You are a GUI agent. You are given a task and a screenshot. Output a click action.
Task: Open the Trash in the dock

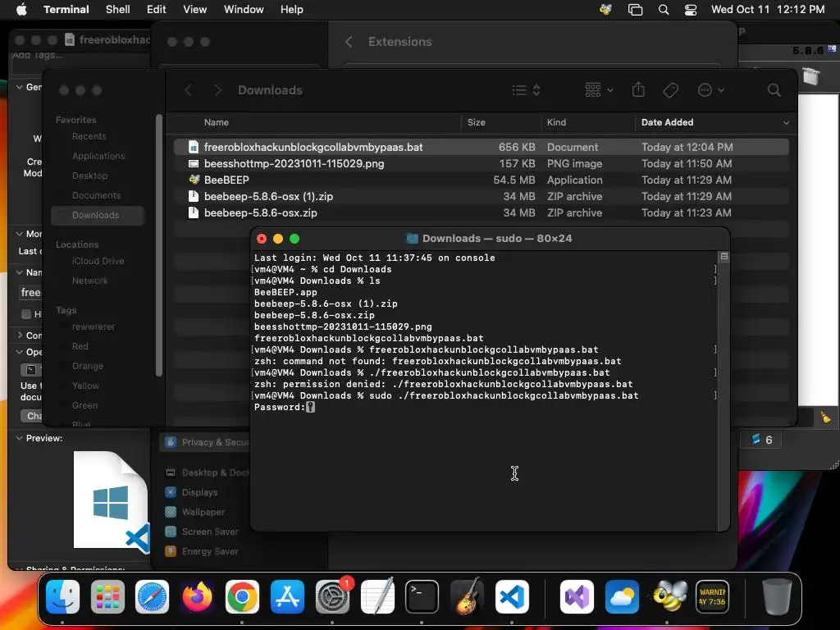pyautogui.click(x=777, y=597)
